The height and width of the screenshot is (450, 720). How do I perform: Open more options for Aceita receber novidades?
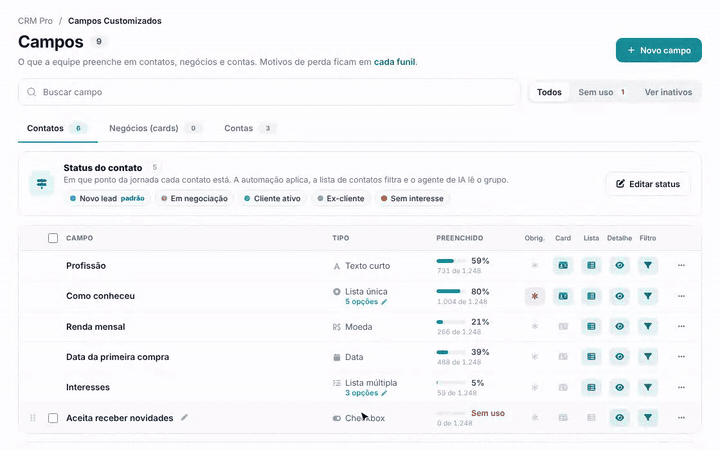click(681, 418)
